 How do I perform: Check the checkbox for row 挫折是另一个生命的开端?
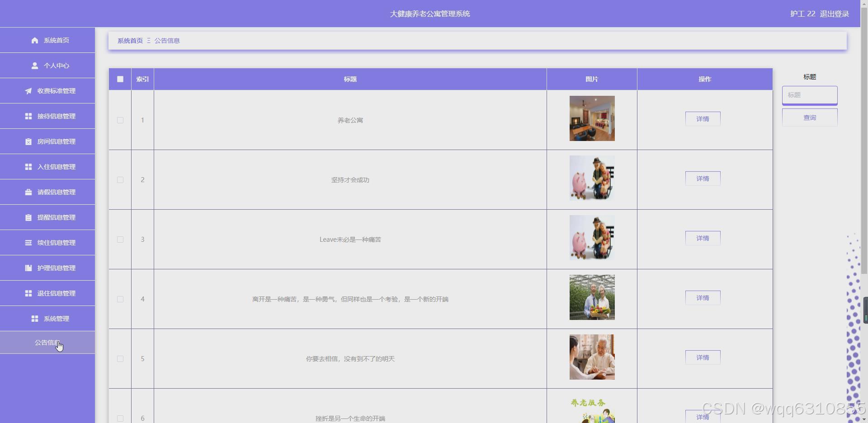120,418
